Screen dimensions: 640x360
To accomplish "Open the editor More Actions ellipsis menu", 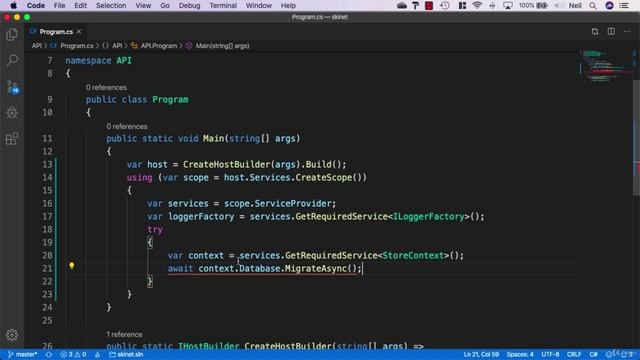I will 627,31.
